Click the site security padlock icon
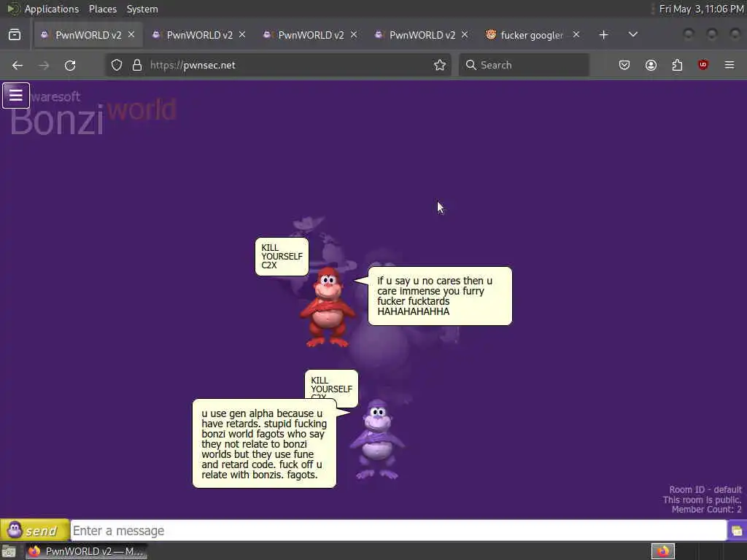 [x=137, y=65]
